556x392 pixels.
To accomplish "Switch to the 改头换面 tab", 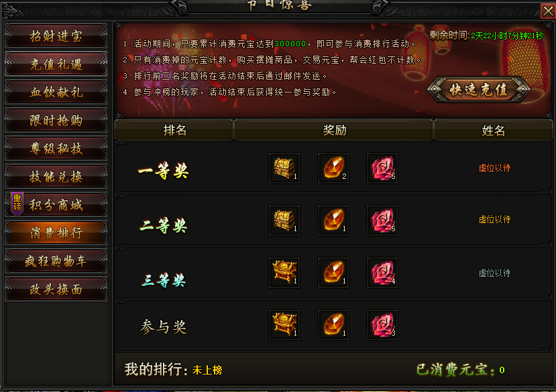I will pyautogui.click(x=56, y=289).
